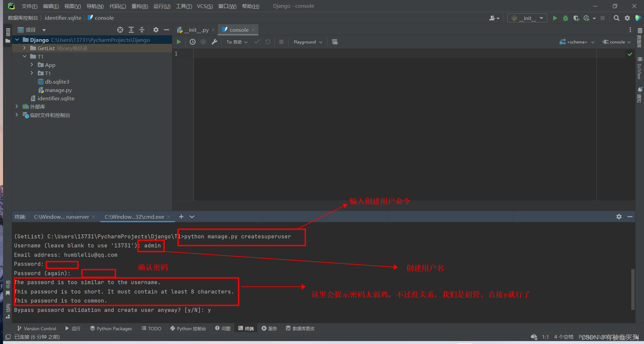Screen dimensions: 644x344
Task: Open the <schema> selector dropdown
Action: [577, 42]
